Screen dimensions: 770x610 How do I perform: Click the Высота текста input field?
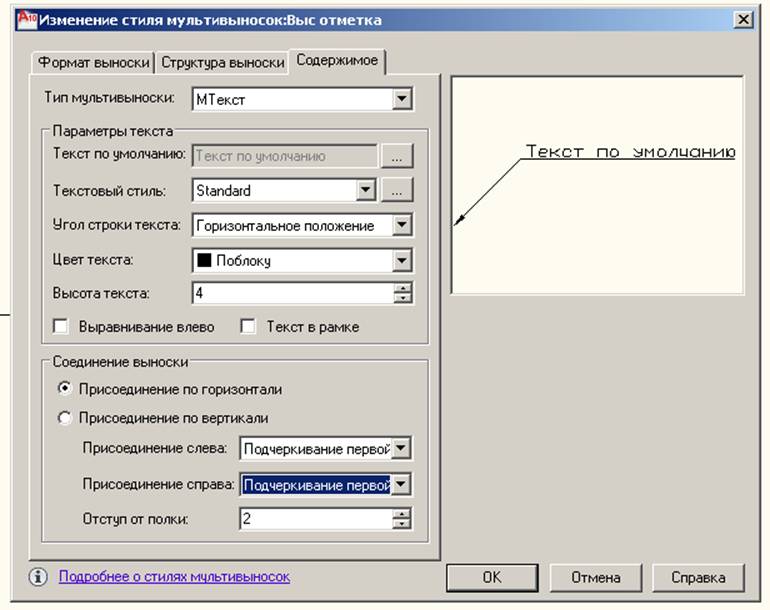[292, 294]
